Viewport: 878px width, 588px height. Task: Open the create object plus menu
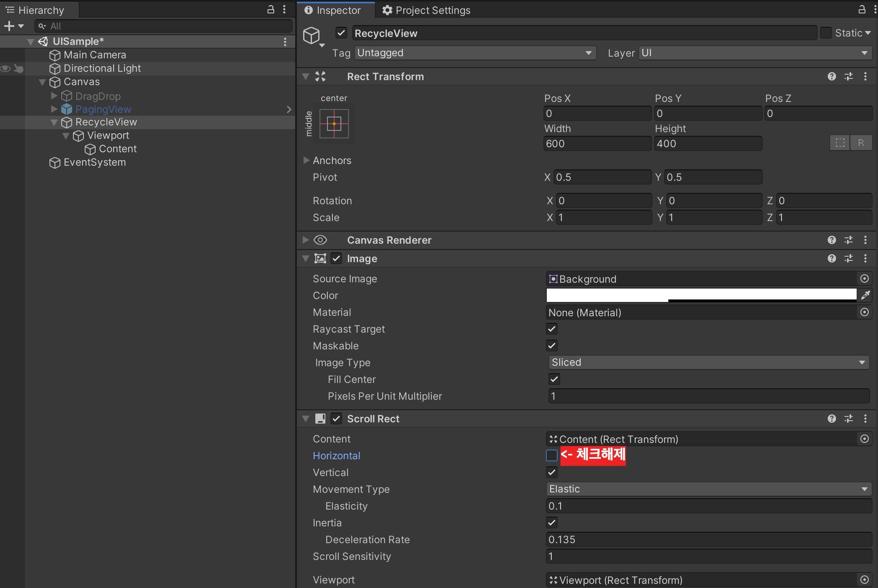[x=13, y=26]
